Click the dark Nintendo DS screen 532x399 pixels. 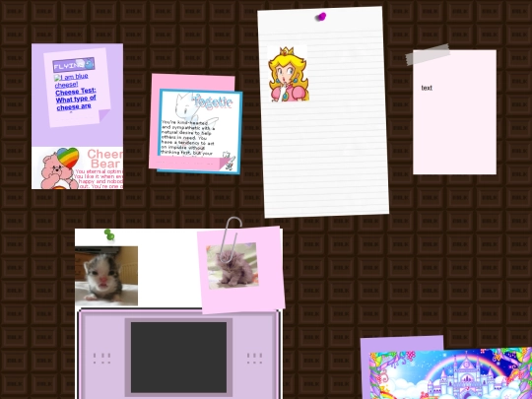[178, 358]
